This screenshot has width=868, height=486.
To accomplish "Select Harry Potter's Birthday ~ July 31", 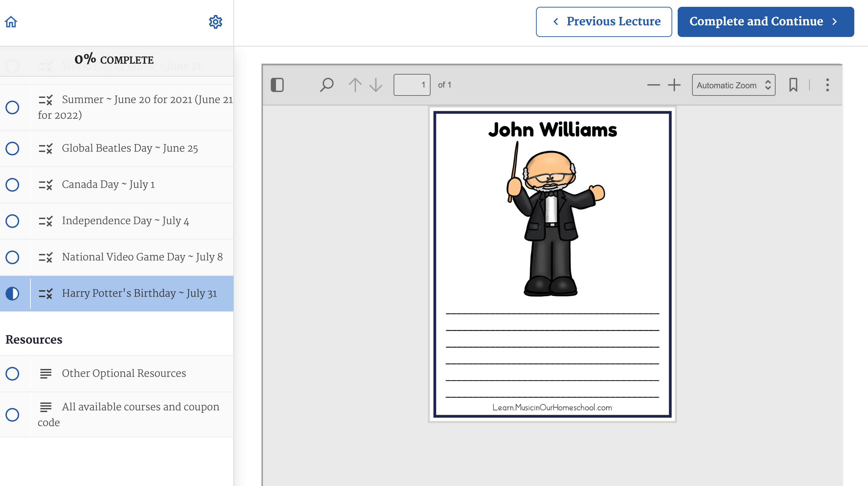I will pyautogui.click(x=117, y=294).
